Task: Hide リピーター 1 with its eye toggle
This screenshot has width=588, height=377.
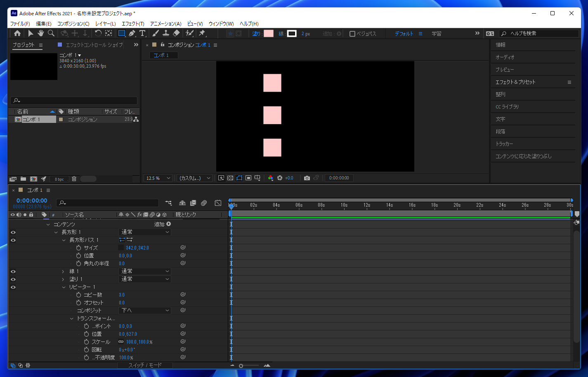Action: pos(13,287)
